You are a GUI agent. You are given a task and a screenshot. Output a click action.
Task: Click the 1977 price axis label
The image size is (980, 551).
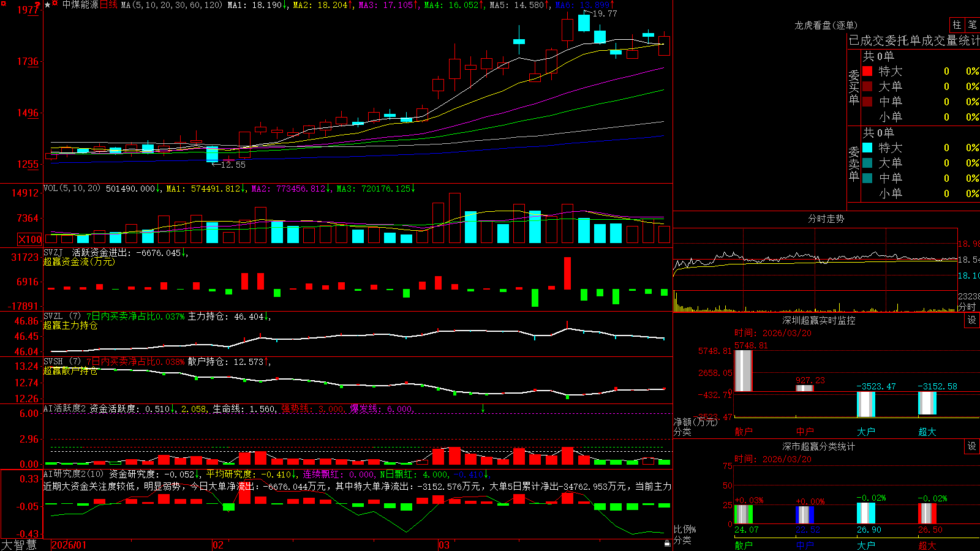tap(28, 10)
